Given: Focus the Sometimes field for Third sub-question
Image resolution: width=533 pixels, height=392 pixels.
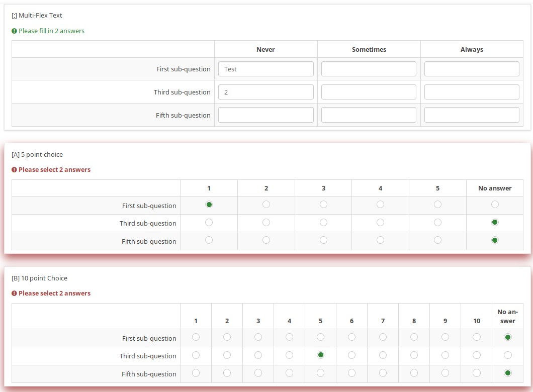Looking at the screenshot, I should point(369,92).
